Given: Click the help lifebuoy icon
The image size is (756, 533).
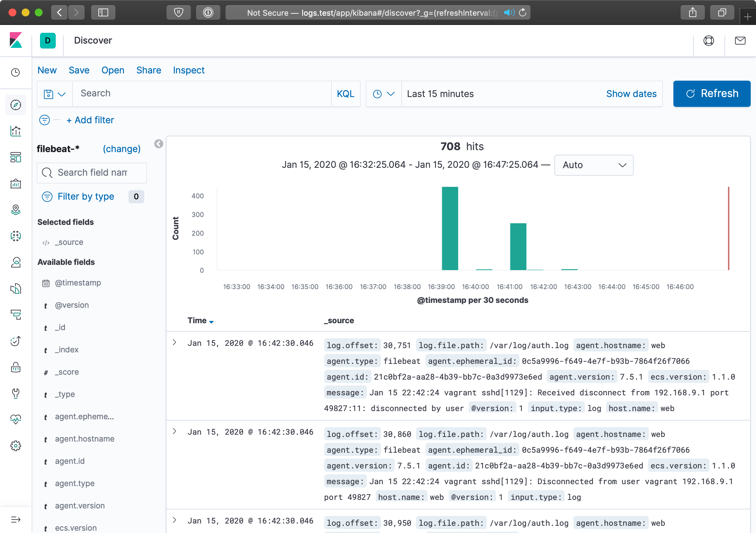Looking at the screenshot, I should coord(708,41).
